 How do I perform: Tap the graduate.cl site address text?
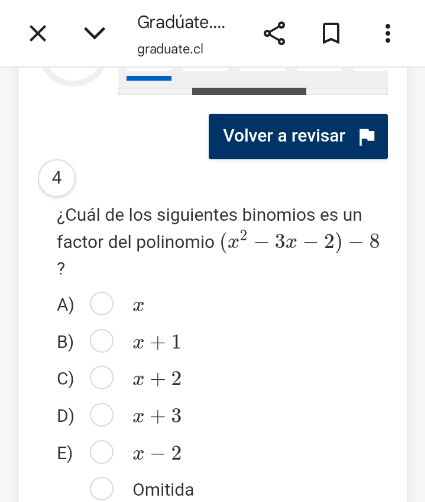170,49
